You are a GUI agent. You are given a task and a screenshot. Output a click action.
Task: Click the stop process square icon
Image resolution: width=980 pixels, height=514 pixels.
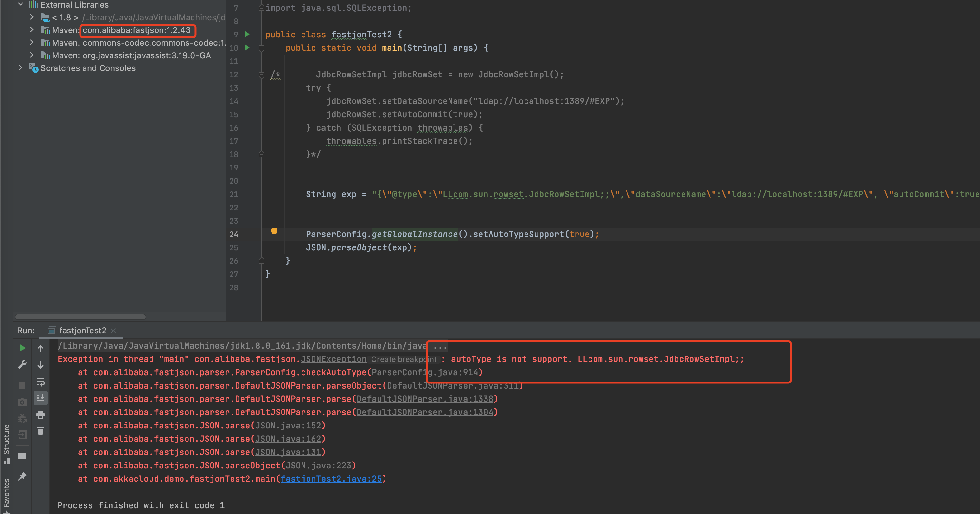coord(22,385)
